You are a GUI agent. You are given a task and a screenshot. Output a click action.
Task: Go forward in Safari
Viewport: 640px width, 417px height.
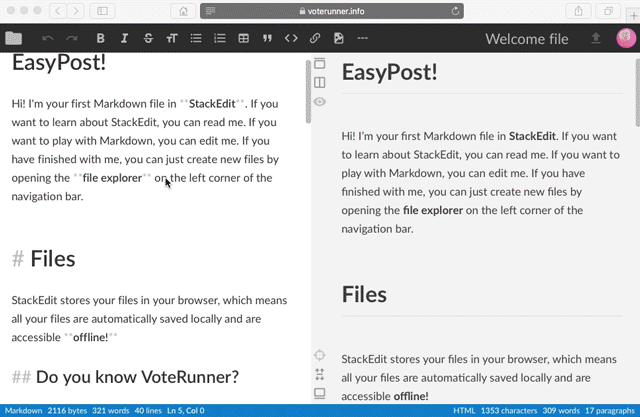click(75, 11)
